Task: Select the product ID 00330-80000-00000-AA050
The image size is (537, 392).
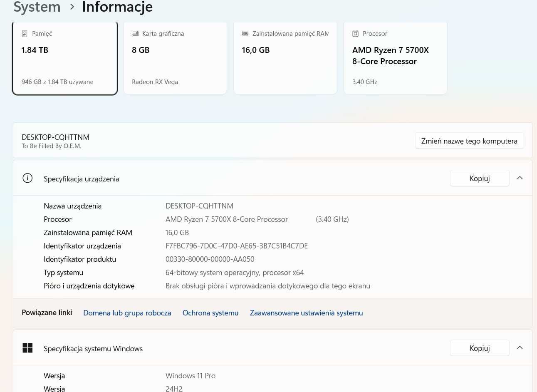Action: (x=210, y=259)
